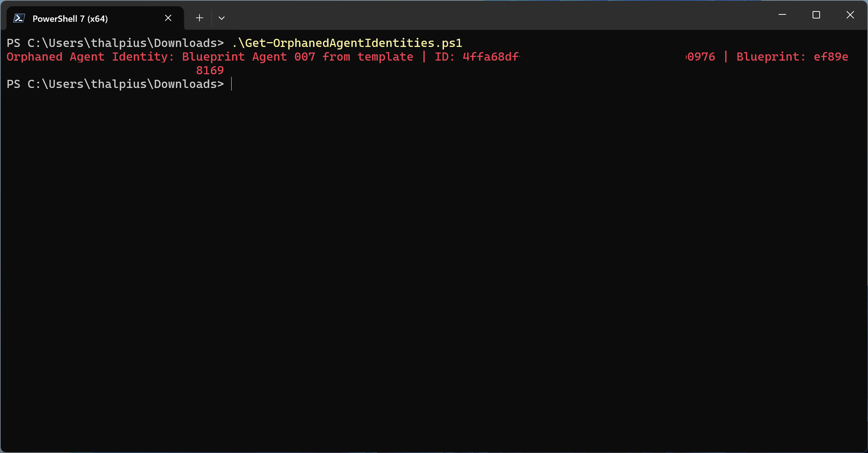This screenshot has width=868, height=453.
Task: Click the first PS prompt path text
Action: click(115, 43)
